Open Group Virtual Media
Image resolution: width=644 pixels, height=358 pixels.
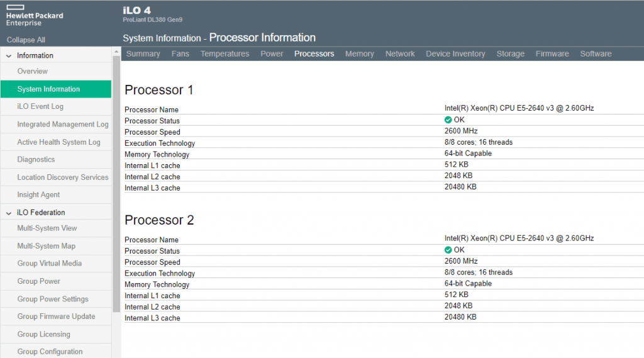pyautogui.click(x=56, y=264)
